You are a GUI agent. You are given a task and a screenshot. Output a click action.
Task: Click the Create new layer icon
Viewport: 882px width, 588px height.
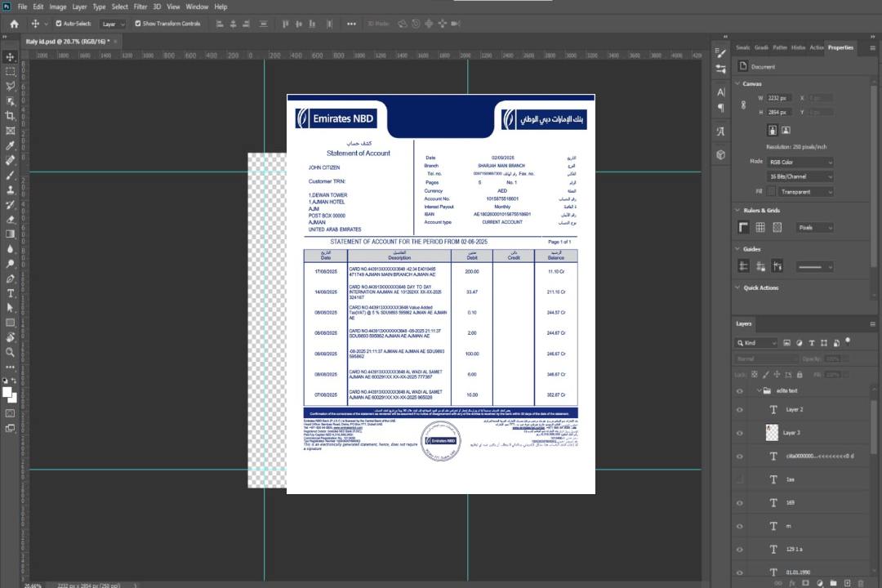847,583
